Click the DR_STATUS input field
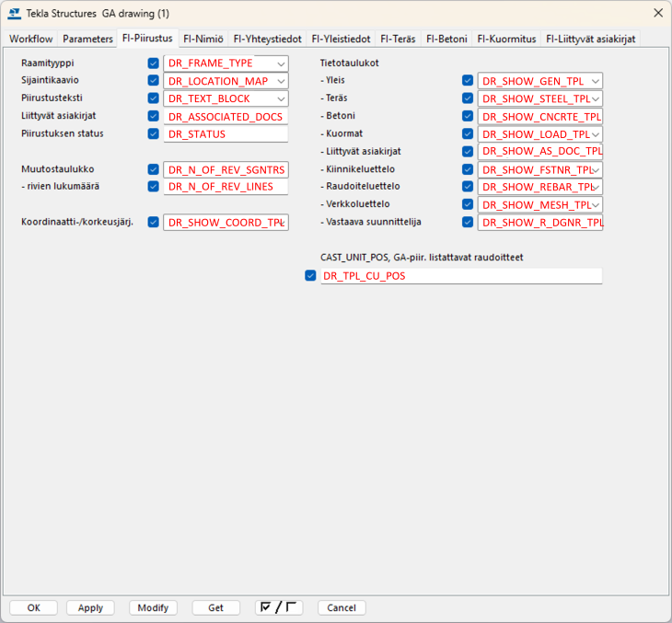The width and height of the screenshot is (672, 623). pyautogui.click(x=226, y=134)
